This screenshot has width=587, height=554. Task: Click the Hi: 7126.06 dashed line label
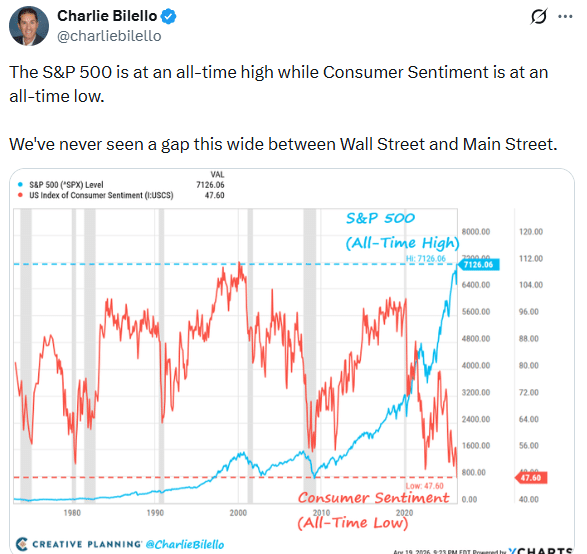click(426, 259)
